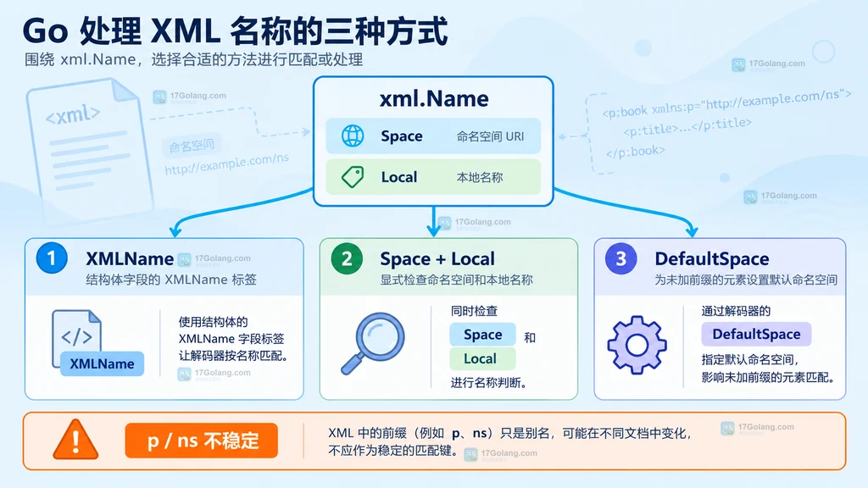Screen dimensions: 868x488
Task: Click 'XML 中的前缀（例如 p、ns）只是别名' warning line
Action: point(509,433)
